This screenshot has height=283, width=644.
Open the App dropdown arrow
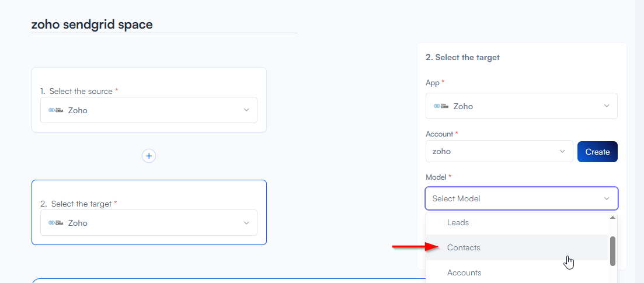[607, 106]
